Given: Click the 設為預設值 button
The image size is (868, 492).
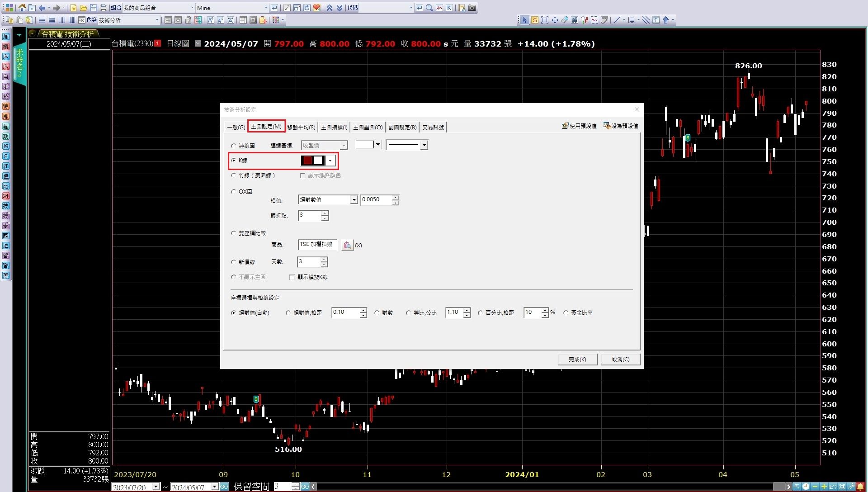Looking at the screenshot, I should pyautogui.click(x=621, y=126).
